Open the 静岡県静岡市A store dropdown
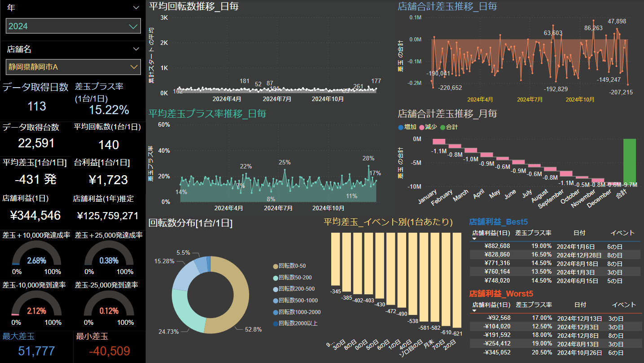This screenshot has width=644, height=363. coord(133,67)
